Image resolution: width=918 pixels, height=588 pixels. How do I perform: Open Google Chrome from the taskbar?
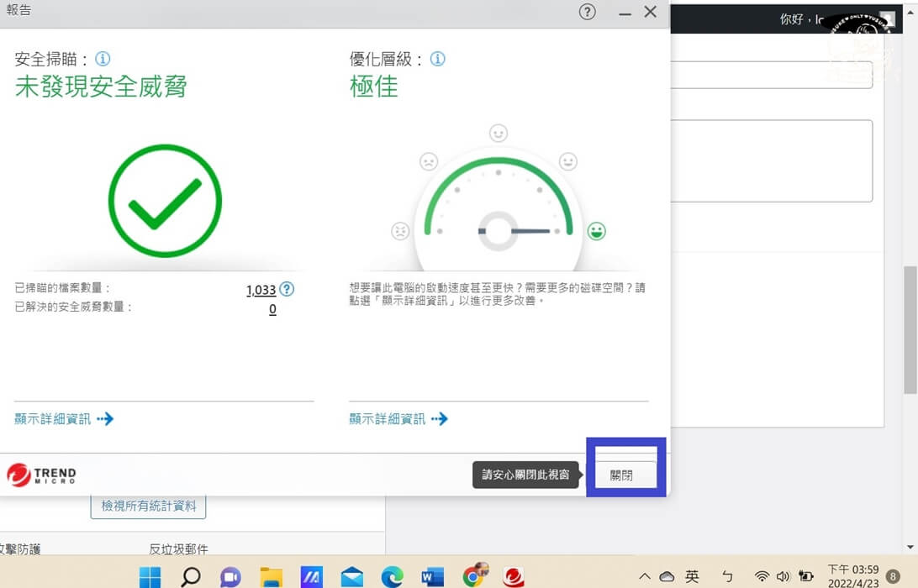pyautogui.click(x=474, y=576)
